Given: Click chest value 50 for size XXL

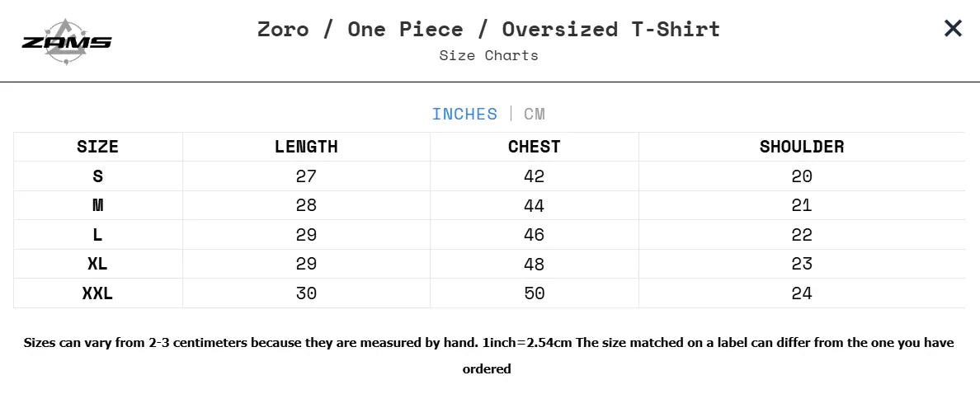Looking at the screenshot, I should (x=534, y=293).
